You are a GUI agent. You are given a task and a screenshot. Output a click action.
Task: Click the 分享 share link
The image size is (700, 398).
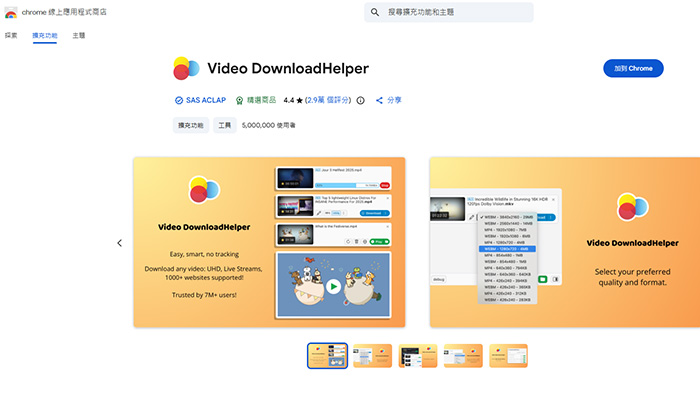[x=394, y=100]
